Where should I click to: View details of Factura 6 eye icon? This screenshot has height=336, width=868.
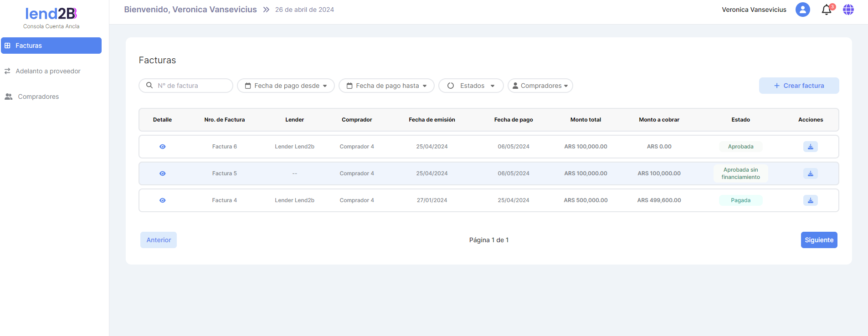pyautogui.click(x=162, y=147)
